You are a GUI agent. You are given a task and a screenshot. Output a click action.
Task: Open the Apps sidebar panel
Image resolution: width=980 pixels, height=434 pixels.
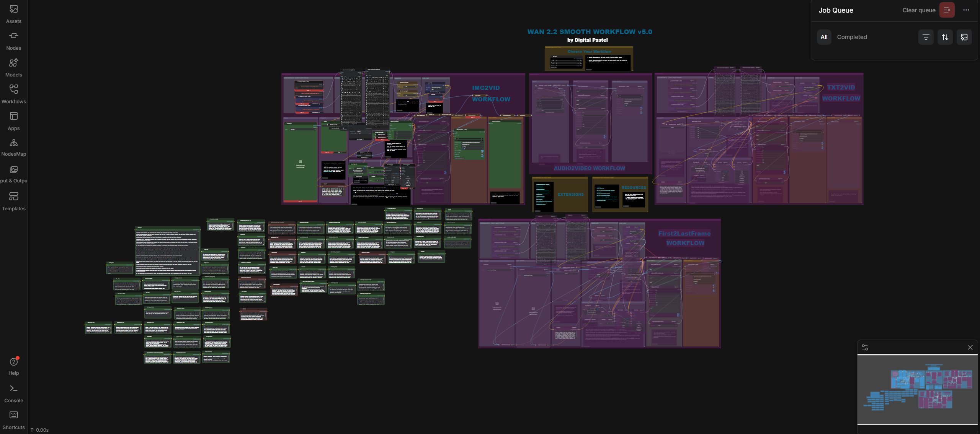coord(14,121)
